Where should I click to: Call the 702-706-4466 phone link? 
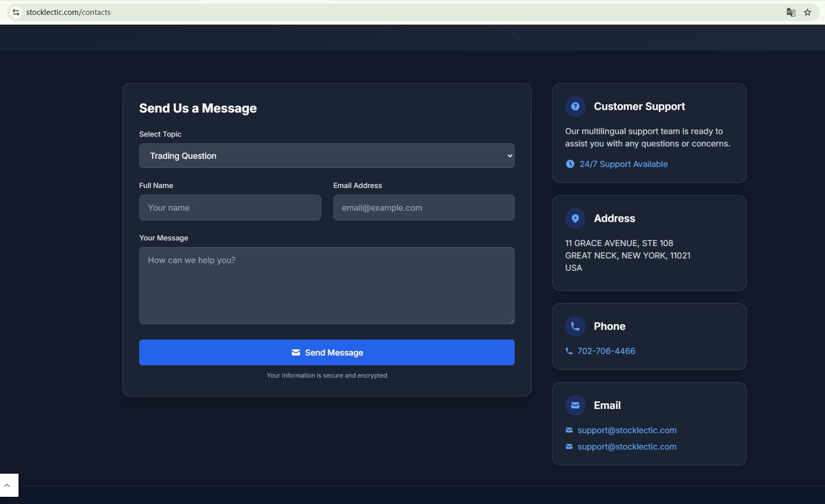(x=606, y=351)
